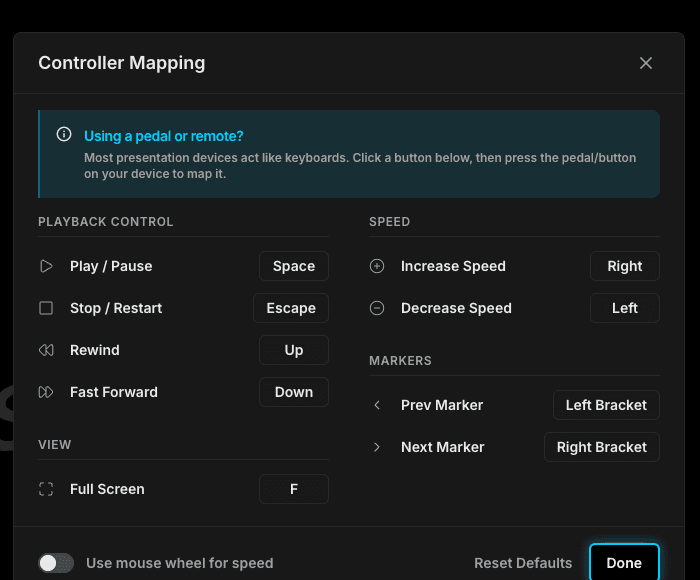Click the 'PLAYBACK CONTROL' section header
This screenshot has height=580, width=700.
click(105, 222)
